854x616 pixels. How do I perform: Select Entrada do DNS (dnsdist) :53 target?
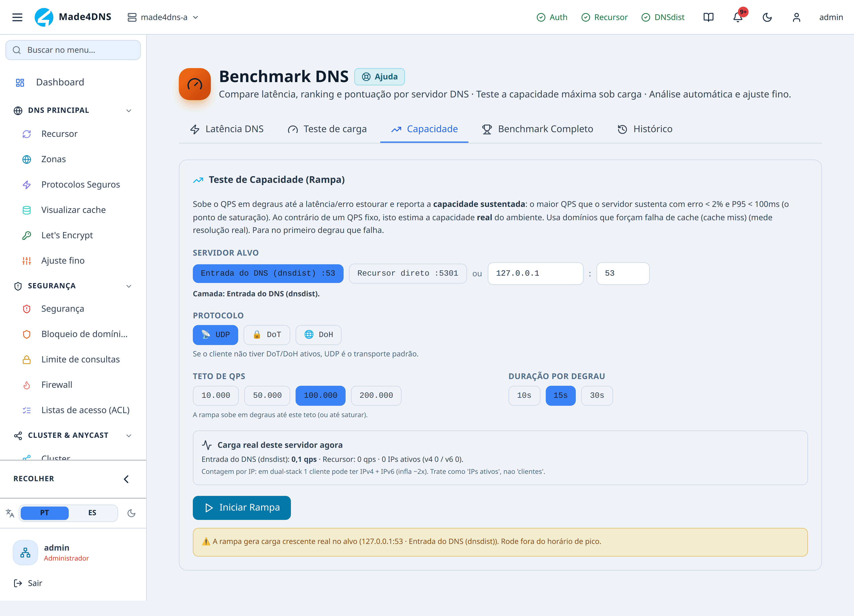268,274
